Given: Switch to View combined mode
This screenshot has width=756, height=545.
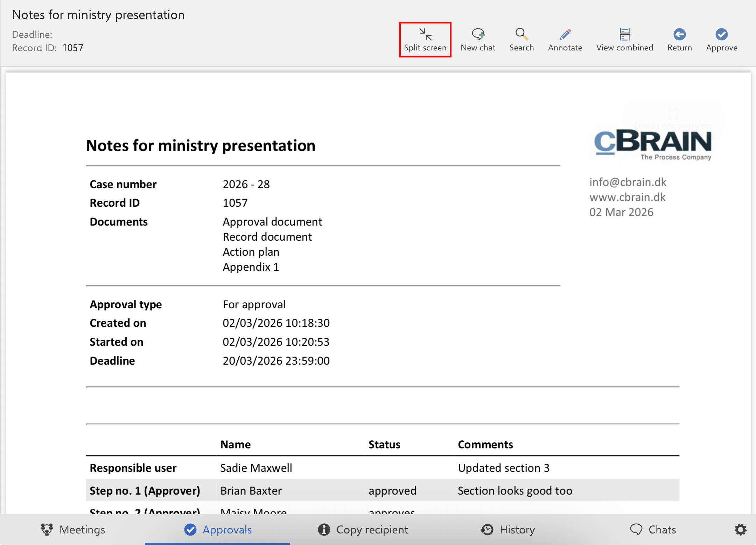Looking at the screenshot, I should pos(624,40).
